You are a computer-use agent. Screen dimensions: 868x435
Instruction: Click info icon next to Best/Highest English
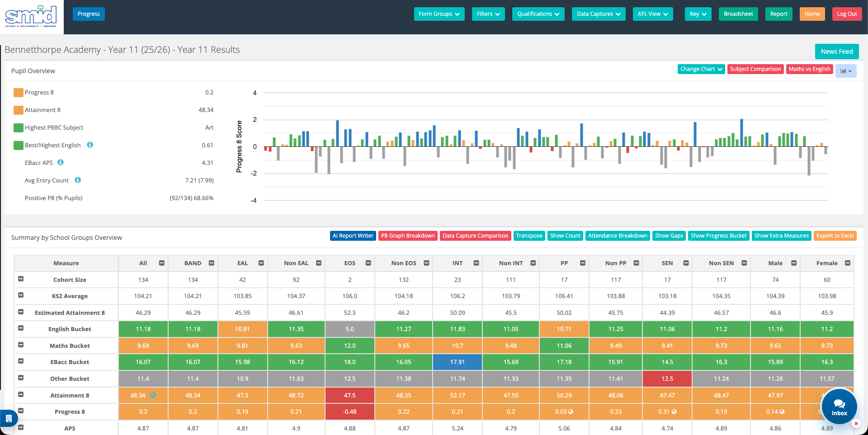[x=90, y=145]
